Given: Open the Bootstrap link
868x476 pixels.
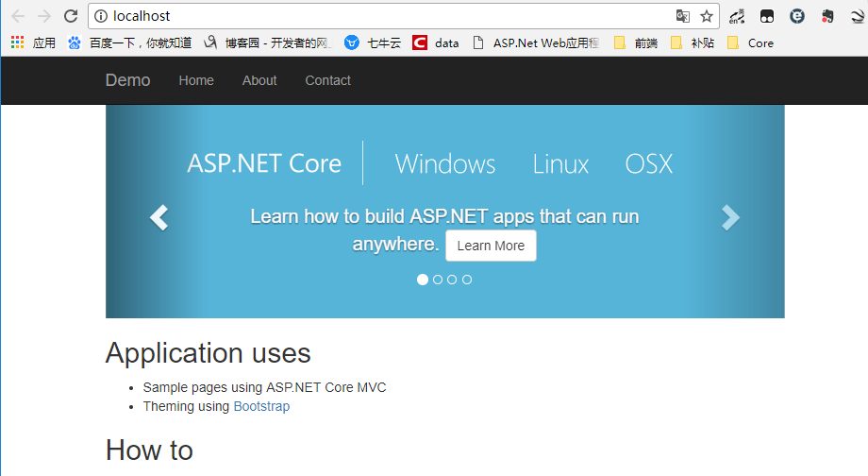Looking at the screenshot, I should [x=261, y=406].
